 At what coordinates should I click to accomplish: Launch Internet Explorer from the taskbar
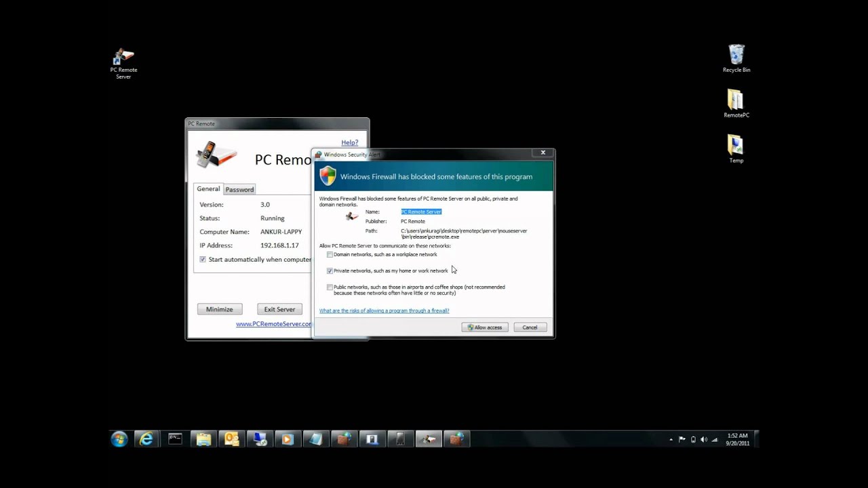tap(146, 439)
